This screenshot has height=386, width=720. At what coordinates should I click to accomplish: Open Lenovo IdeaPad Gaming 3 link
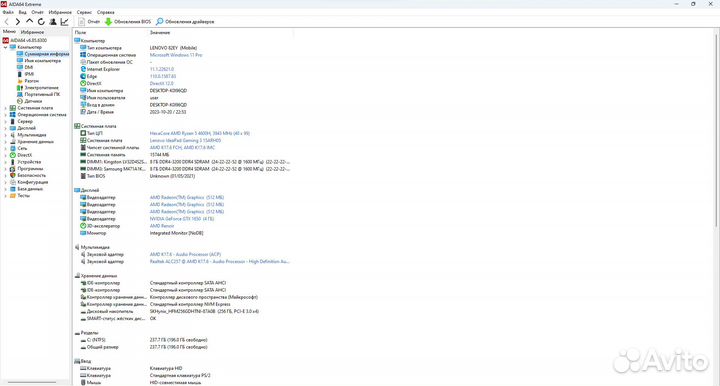(x=185, y=140)
